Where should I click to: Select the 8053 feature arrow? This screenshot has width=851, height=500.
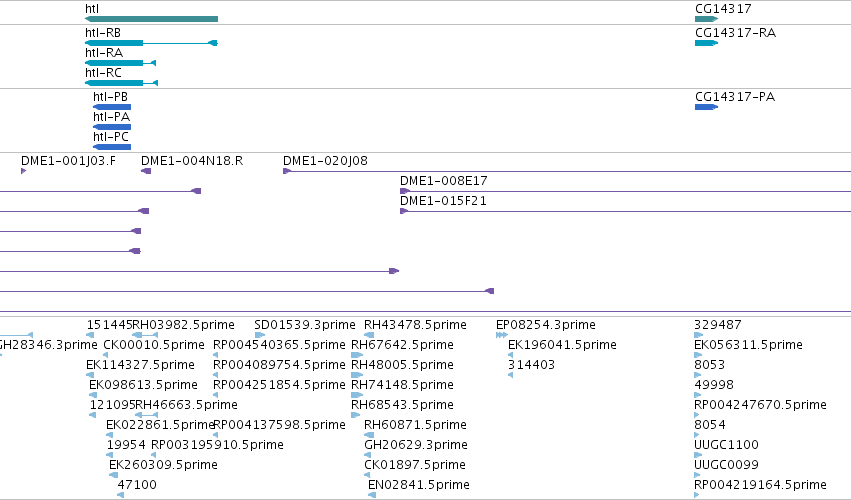(698, 375)
